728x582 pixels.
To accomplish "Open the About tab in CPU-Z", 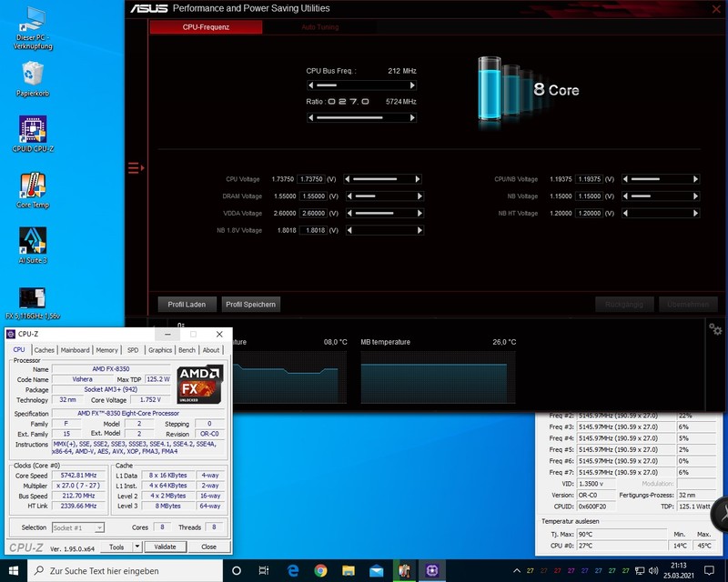I will tap(211, 350).
